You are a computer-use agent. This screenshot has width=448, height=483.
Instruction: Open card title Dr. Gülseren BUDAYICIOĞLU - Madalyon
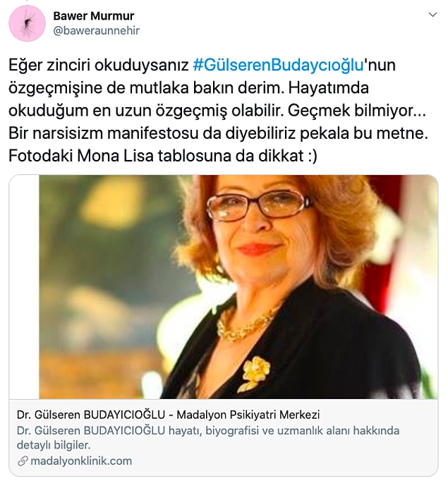[x=168, y=415]
